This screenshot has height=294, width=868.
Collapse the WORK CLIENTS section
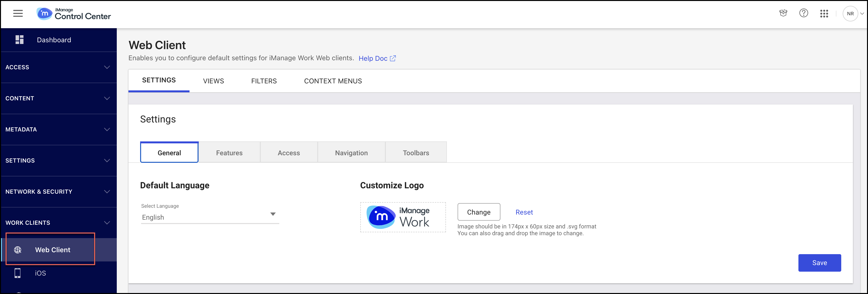[107, 222]
